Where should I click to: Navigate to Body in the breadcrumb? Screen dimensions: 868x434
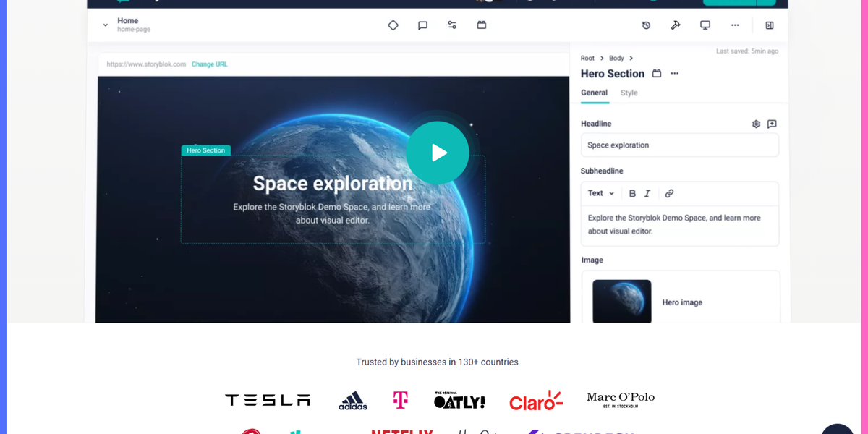(x=616, y=58)
